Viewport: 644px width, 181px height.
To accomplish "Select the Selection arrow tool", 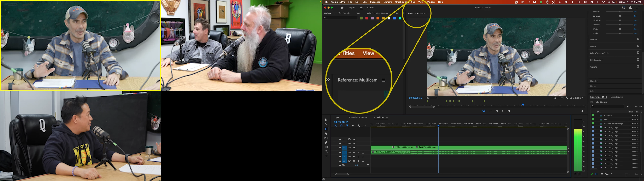I will click(x=326, y=120).
